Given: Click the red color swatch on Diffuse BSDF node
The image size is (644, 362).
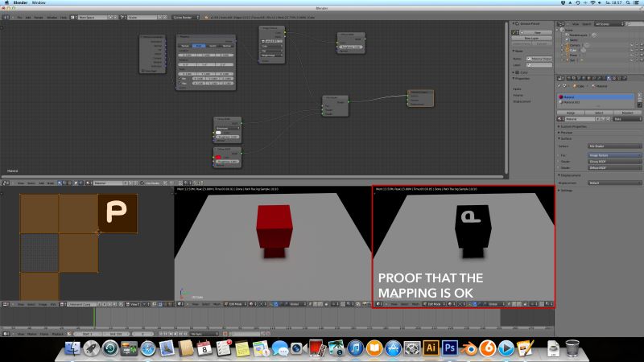Looking at the screenshot, I should [x=218, y=157].
